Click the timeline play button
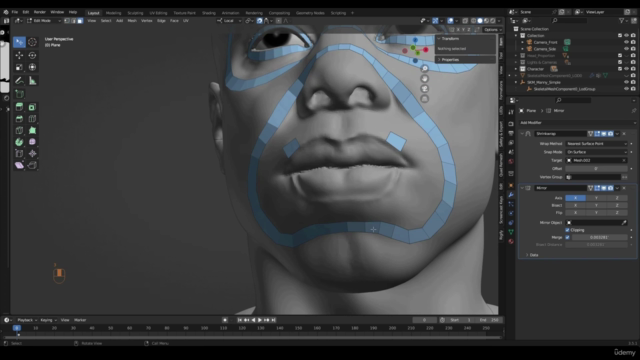 (260, 320)
